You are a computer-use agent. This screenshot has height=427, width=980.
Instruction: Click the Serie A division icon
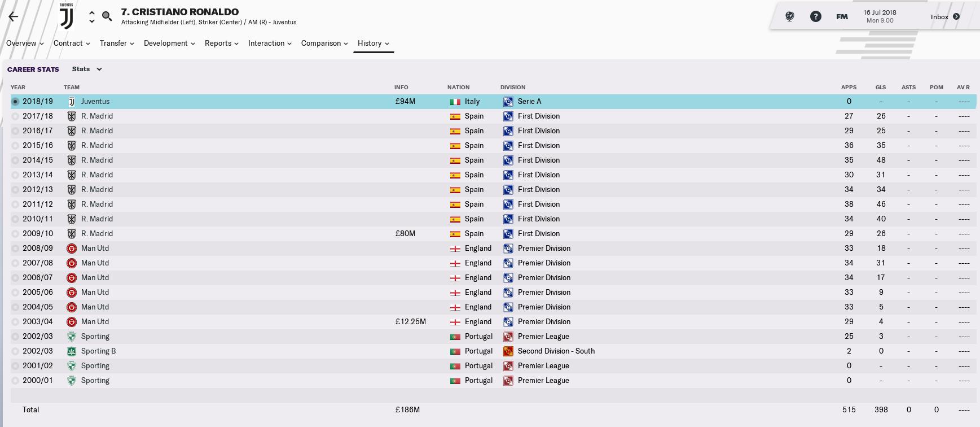pos(508,102)
